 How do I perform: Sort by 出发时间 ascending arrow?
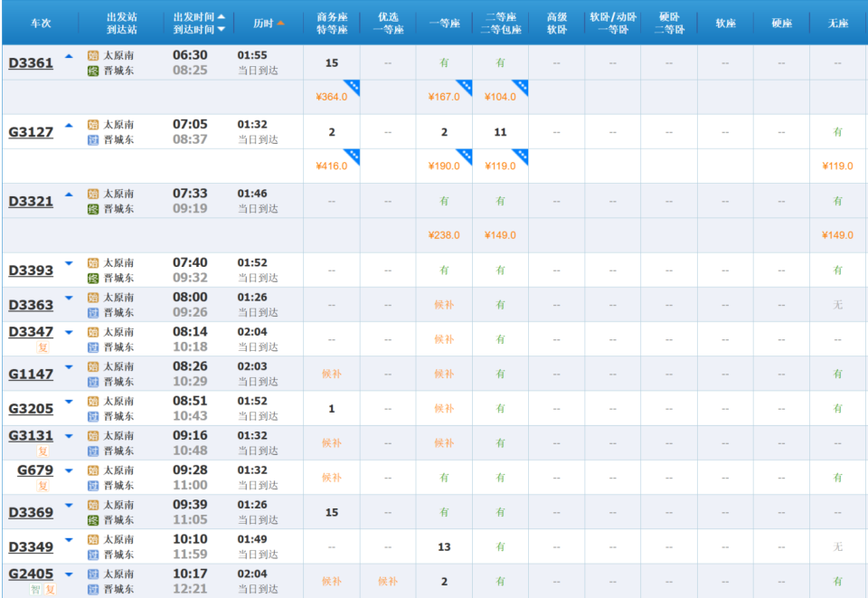[222, 16]
